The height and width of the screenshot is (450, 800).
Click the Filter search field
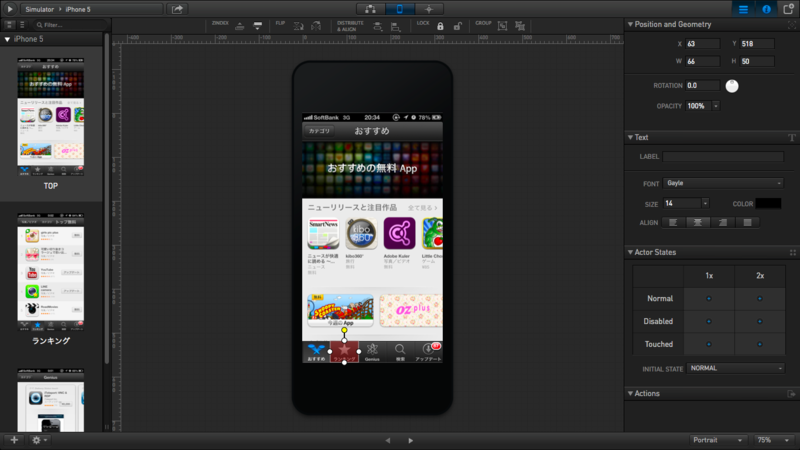[x=70, y=24]
